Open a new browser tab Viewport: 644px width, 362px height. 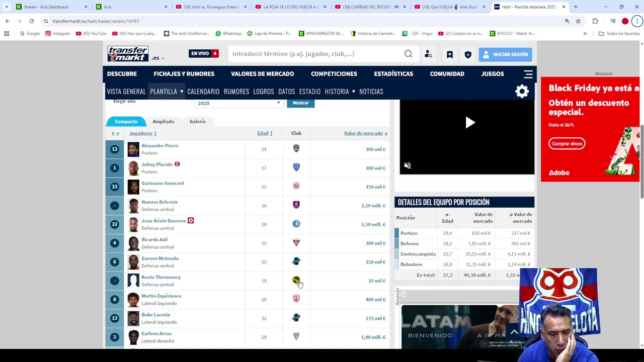[x=576, y=7]
